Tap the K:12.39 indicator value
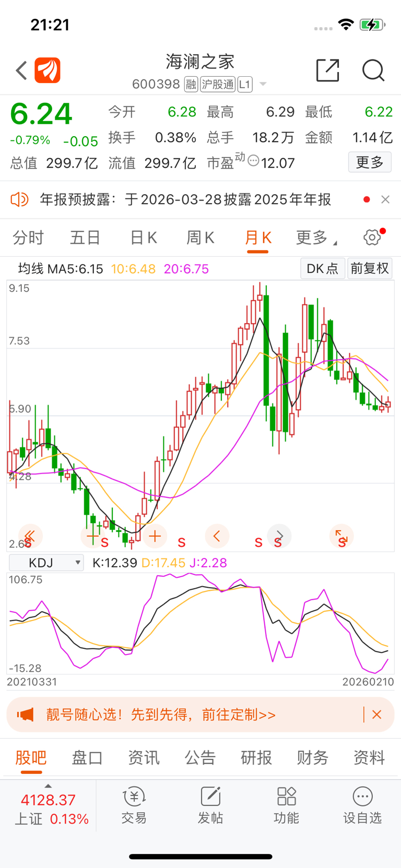This screenshot has width=401, height=868. coord(115,563)
